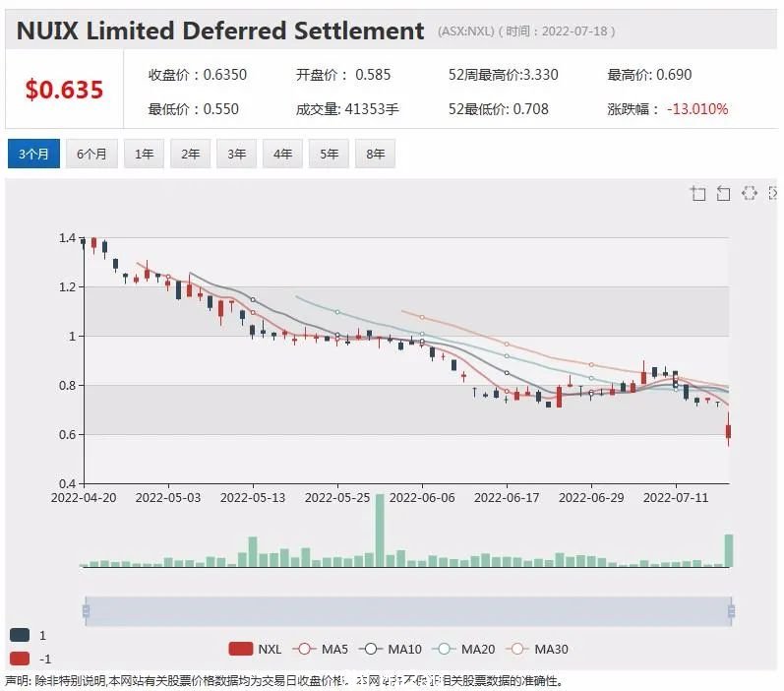Click the 2022-05-25 axis date label
The image size is (784, 691).
[337, 497]
